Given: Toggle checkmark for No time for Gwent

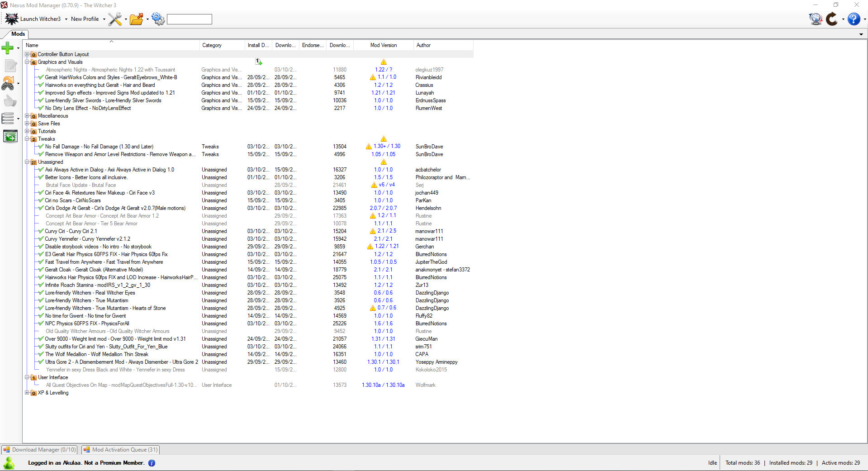Looking at the screenshot, I should (x=41, y=316).
